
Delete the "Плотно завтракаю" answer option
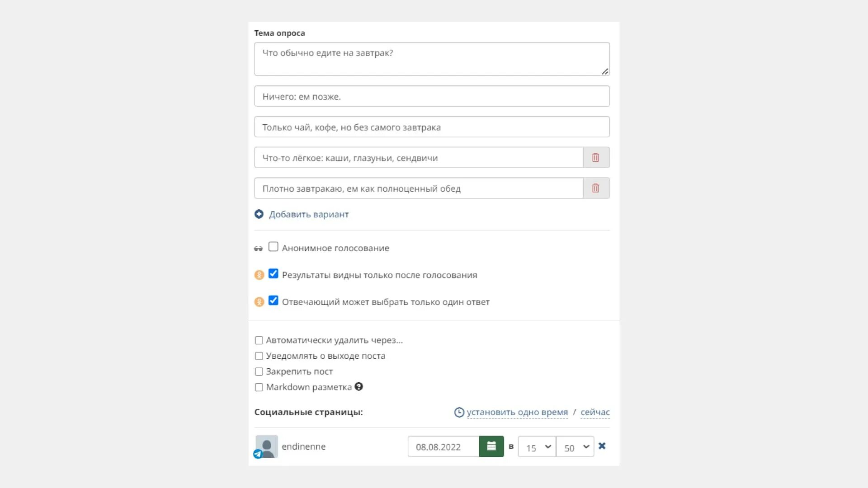(x=596, y=188)
